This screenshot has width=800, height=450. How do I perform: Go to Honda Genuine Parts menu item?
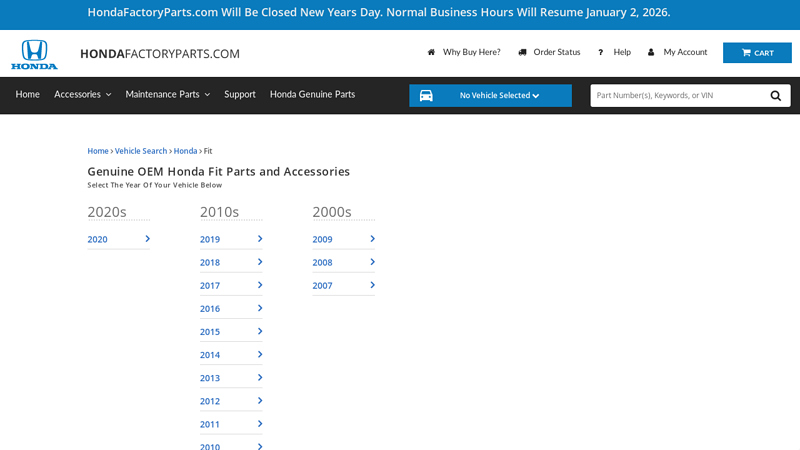pos(312,95)
